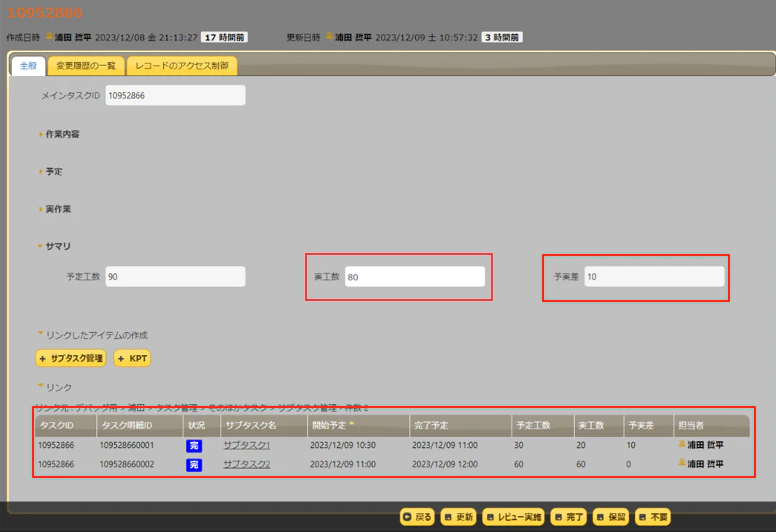Image resolution: width=776 pixels, height=532 pixels.
Task: Click the user icon in サブタスク2 row
Action: pos(681,463)
